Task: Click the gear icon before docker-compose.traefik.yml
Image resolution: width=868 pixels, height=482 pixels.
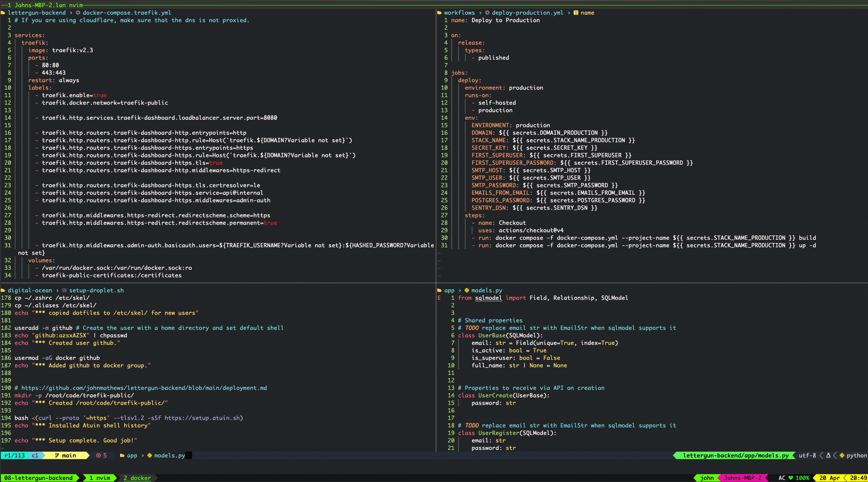Action: [78, 13]
